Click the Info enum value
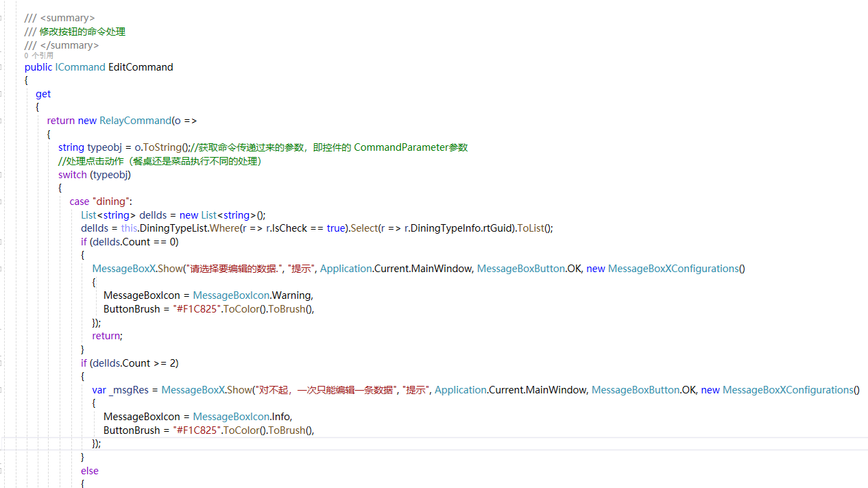Image resolution: width=868 pixels, height=488 pixels. click(282, 417)
